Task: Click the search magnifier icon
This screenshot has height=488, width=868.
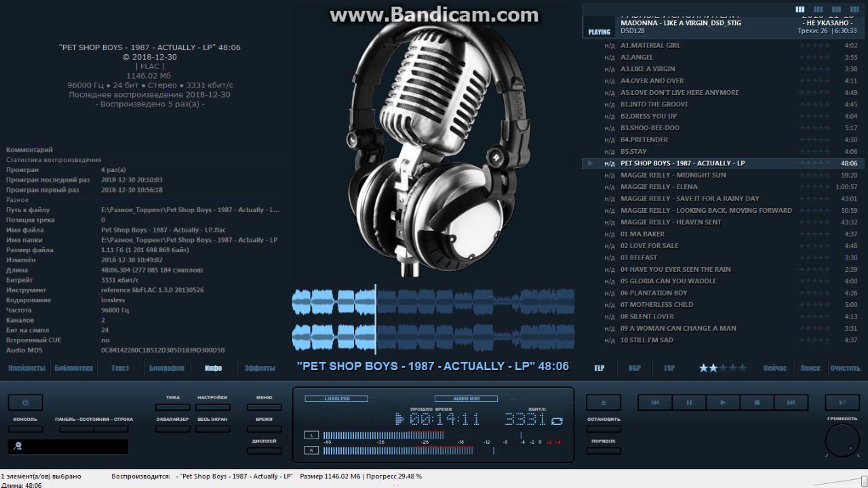Action: click(x=18, y=446)
